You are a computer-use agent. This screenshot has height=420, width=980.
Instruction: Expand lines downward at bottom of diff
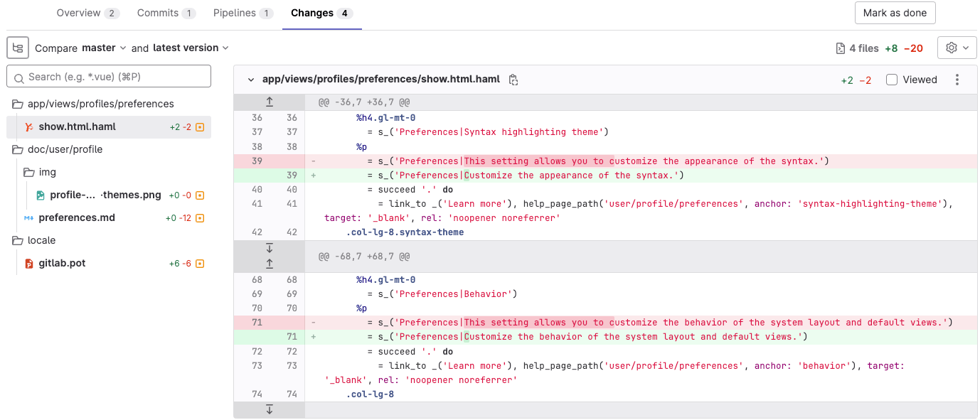269,409
